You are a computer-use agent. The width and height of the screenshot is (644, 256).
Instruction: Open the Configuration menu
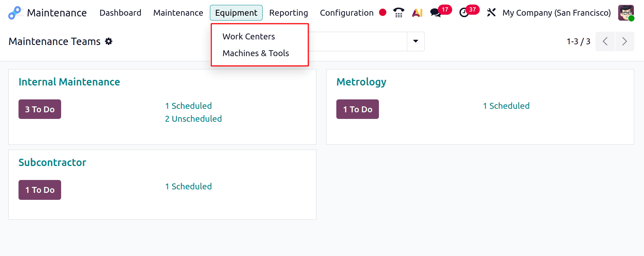pyautogui.click(x=346, y=13)
